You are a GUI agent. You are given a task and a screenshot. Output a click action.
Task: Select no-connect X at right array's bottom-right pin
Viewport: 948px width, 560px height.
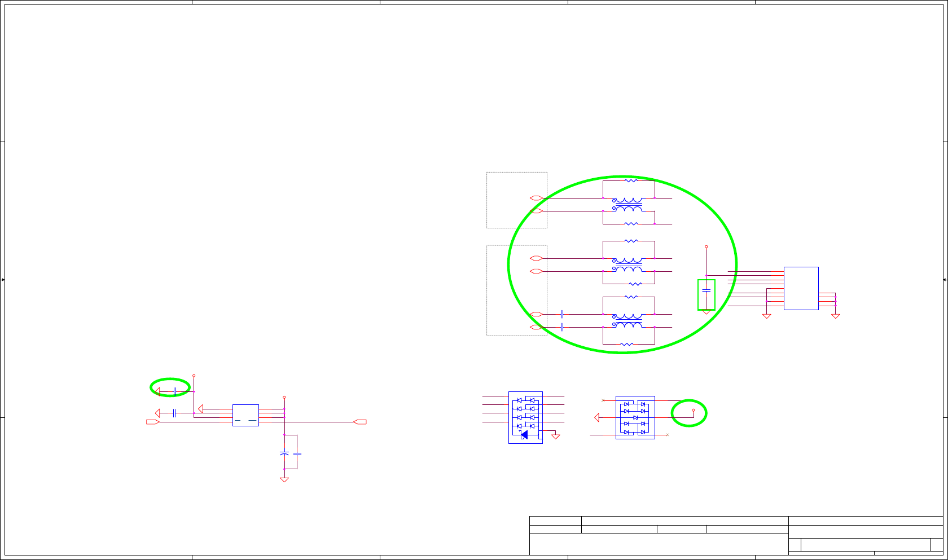(x=668, y=435)
